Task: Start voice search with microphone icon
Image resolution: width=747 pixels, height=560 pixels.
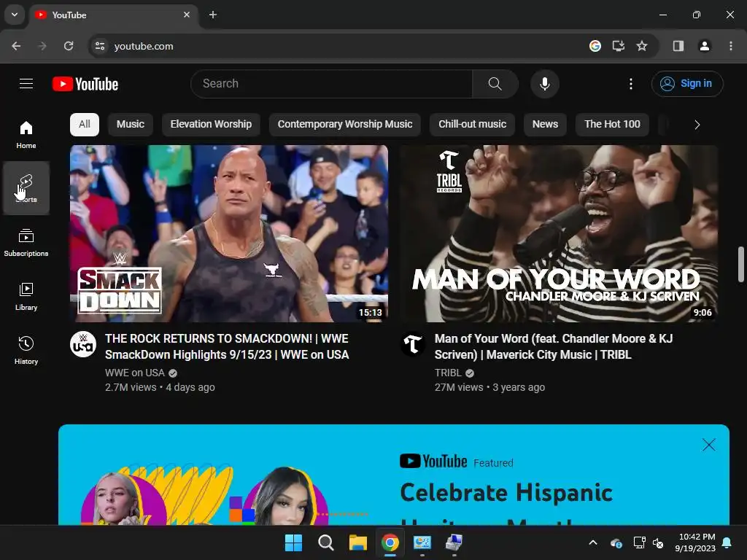Action: [x=544, y=84]
